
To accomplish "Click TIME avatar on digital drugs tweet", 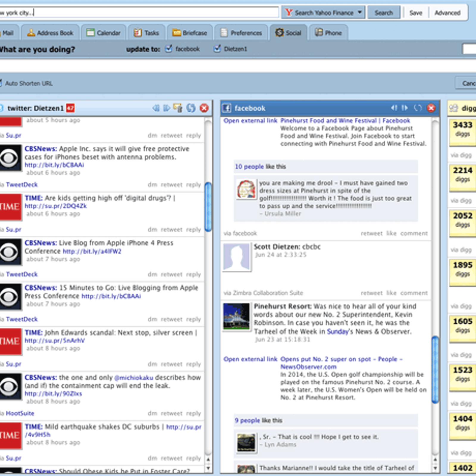I will tap(10, 207).
